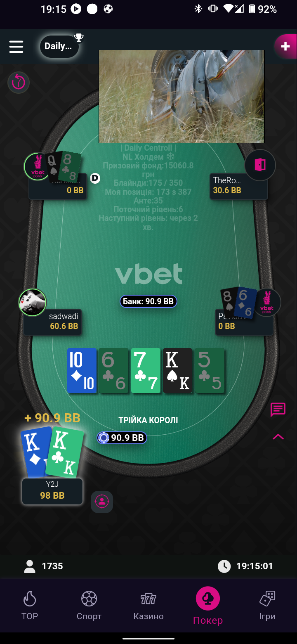Expand the pink up-chevron panel
The height and width of the screenshot is (644, 297).
pos(278,437)
